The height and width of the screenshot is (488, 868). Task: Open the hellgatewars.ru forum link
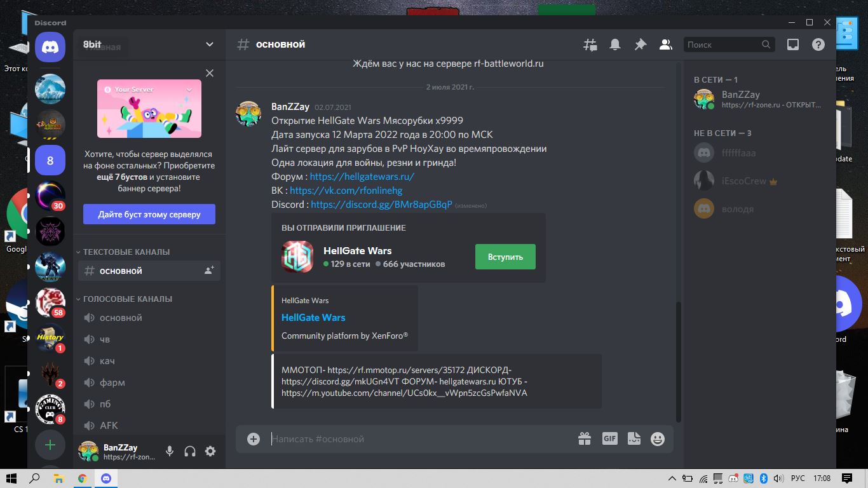362,177
